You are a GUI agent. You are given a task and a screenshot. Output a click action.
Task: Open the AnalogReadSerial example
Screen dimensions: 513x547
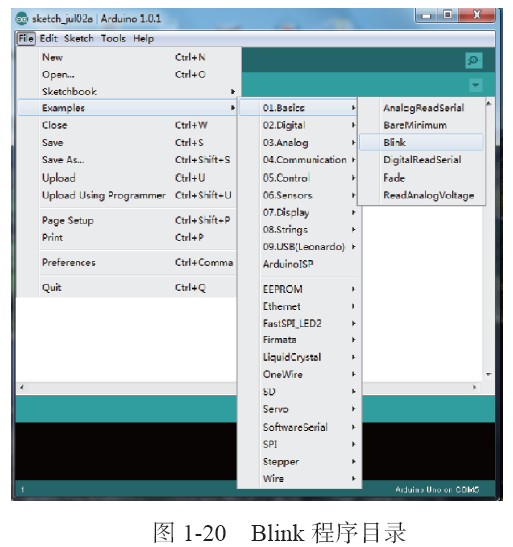[422, 108]
